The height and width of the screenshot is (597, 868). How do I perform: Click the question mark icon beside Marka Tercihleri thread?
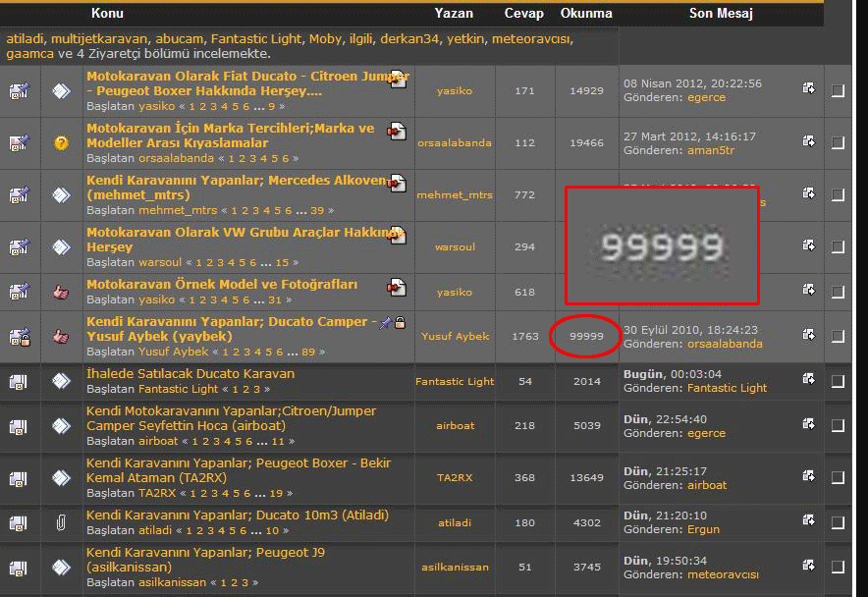click(60, 143)
